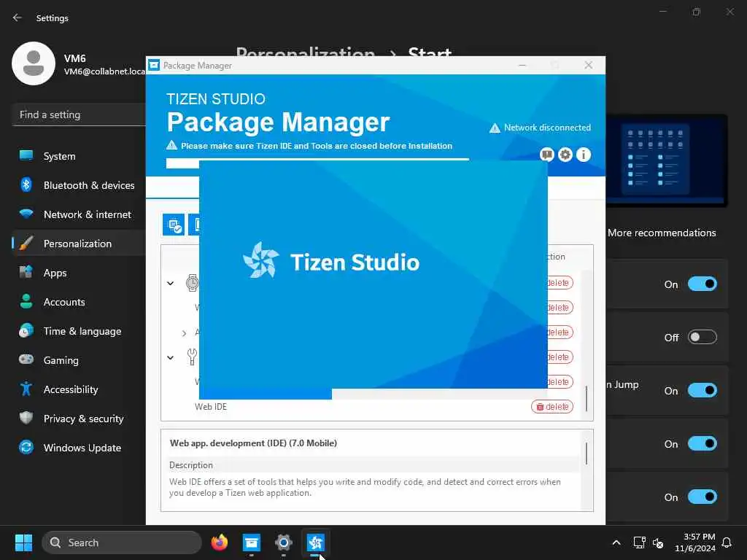Click 'More recommendations' text in Settings
This screenshot has height=560, width=747.
[x=662, y=233]
